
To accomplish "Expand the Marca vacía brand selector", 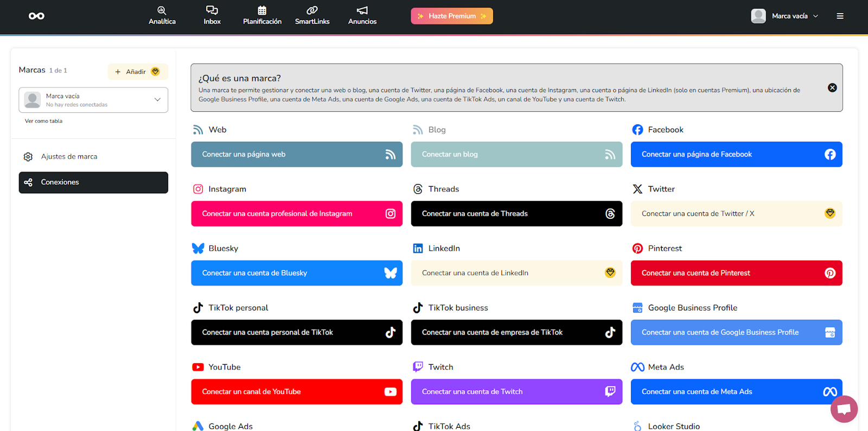I will [x=93, y=100].
